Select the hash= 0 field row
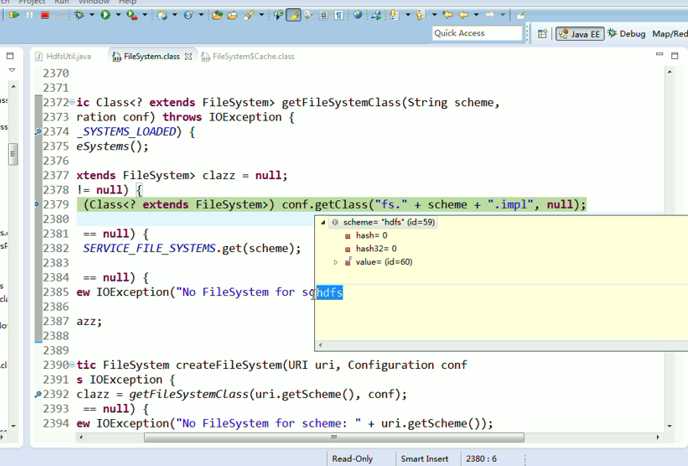Screen dimensions: 688x466 tap(367, 236)
